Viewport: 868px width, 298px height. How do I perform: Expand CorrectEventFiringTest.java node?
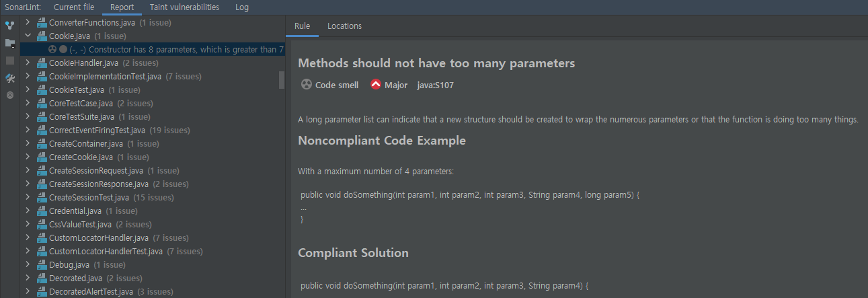coord(28,130)
